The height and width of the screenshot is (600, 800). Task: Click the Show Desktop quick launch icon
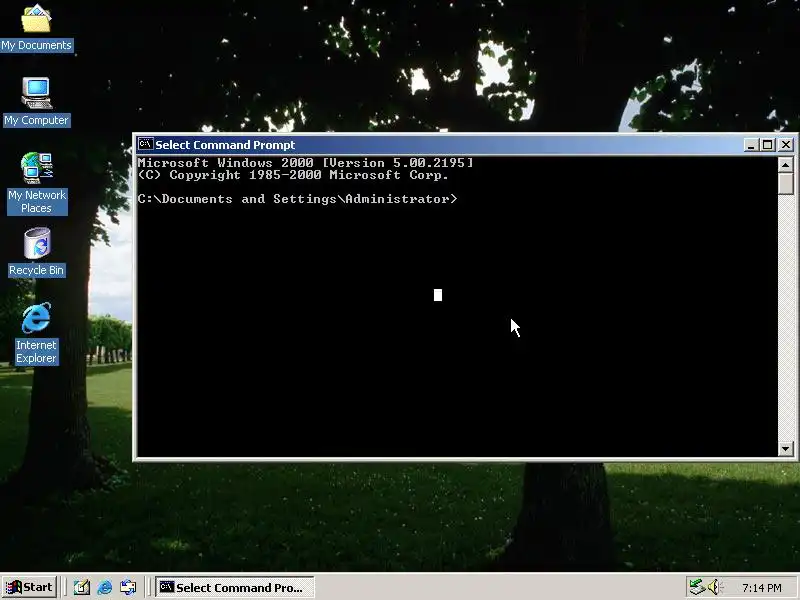(82, 587)
